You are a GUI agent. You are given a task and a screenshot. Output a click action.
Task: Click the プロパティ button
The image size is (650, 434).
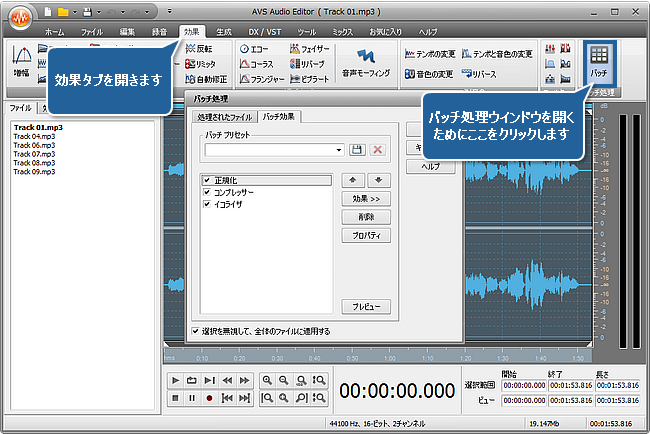coord(365,234)
